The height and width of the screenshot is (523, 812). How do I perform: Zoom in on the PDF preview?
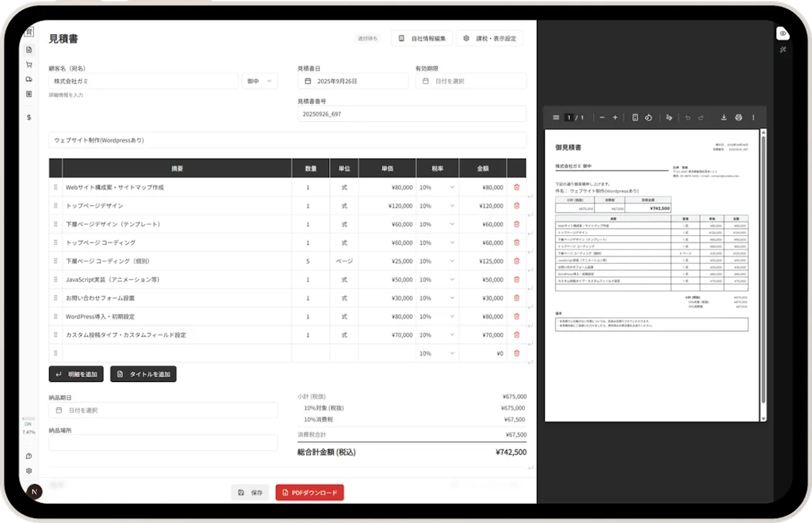click(615, 117)
